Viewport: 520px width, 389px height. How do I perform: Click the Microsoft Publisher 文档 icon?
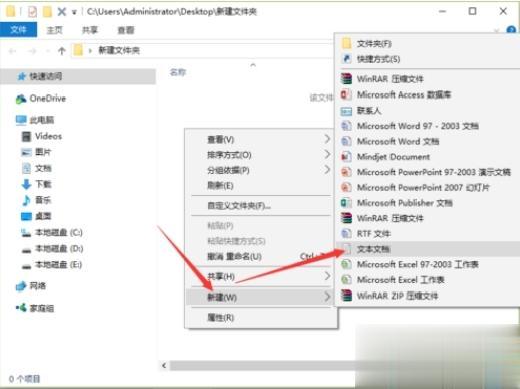click(346, 203)
